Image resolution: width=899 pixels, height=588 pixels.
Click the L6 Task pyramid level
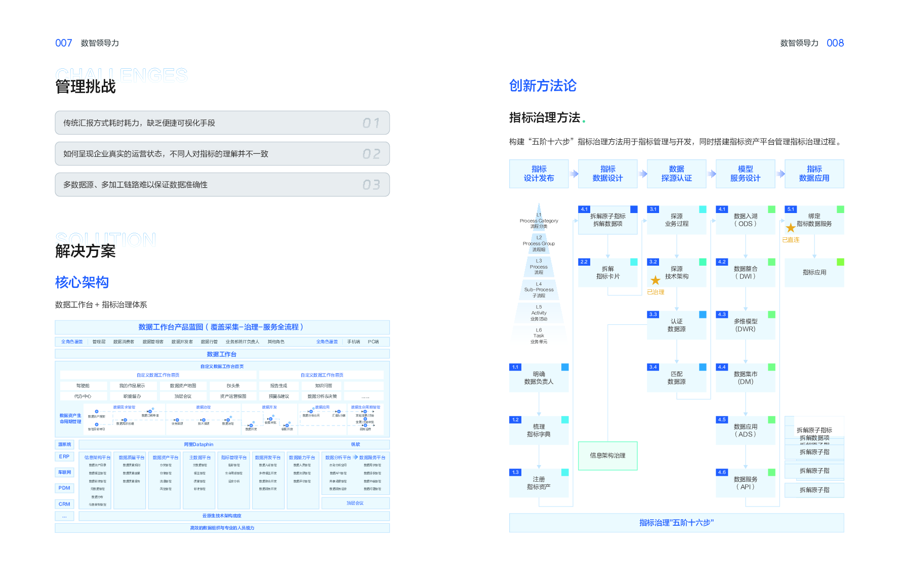539,335
